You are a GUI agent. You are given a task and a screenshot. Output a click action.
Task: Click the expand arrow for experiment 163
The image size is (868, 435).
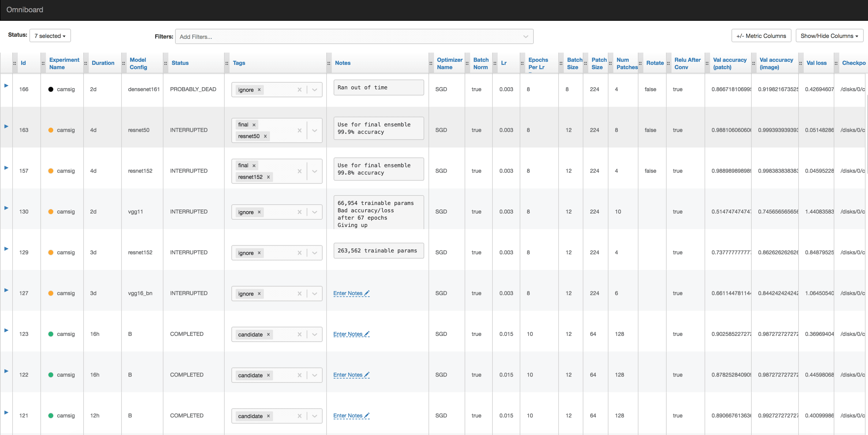[6, 128]
